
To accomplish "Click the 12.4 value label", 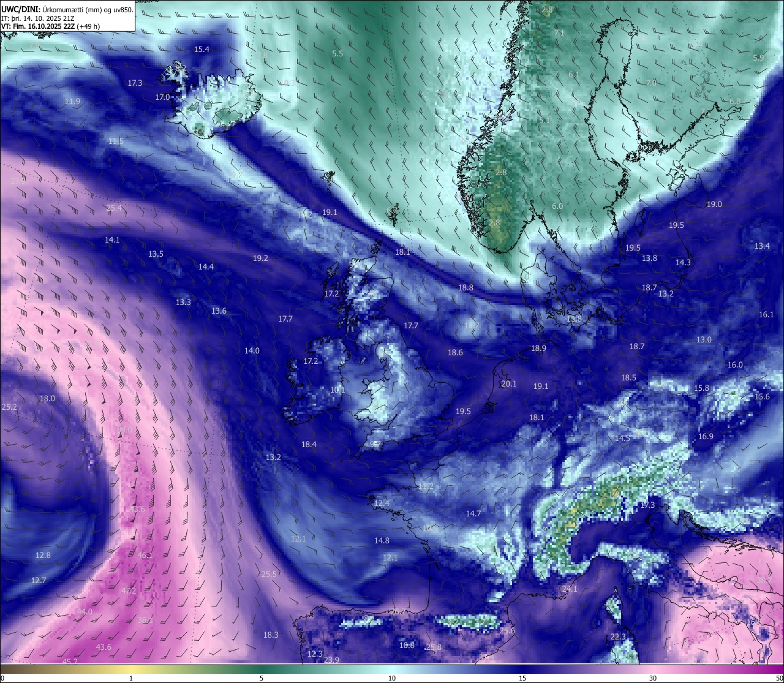I will [382, 503].
